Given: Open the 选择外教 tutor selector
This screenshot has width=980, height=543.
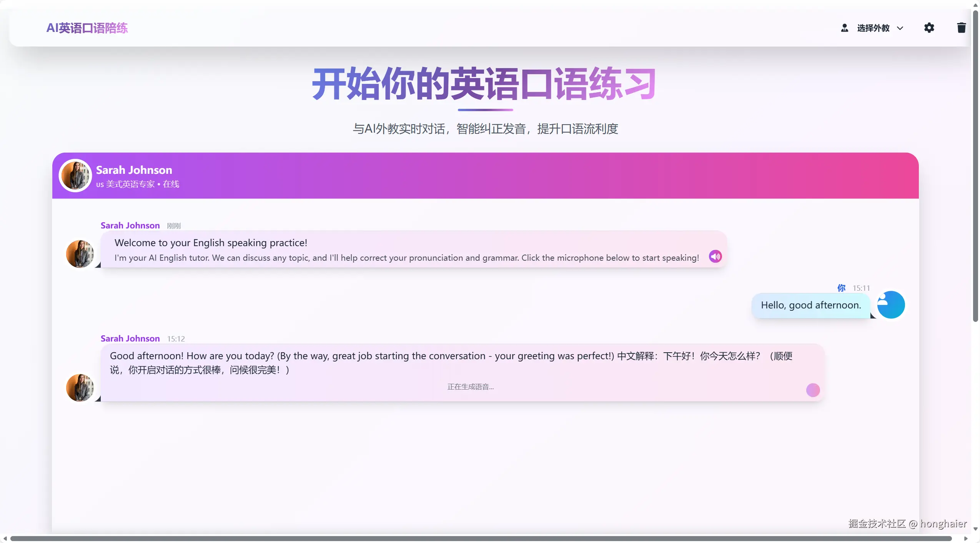Looking at the screenshot, I should coord(873,28).
